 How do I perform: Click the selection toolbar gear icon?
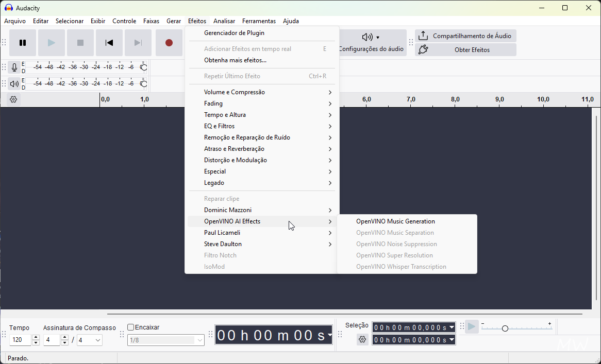pos(362,339)
